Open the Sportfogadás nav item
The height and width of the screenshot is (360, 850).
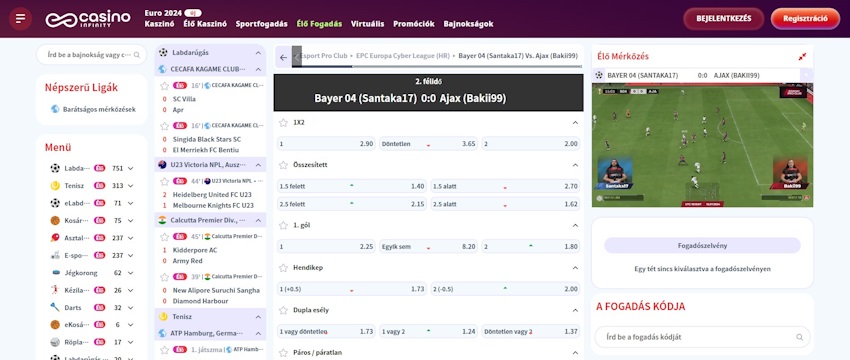coord(262,24)
